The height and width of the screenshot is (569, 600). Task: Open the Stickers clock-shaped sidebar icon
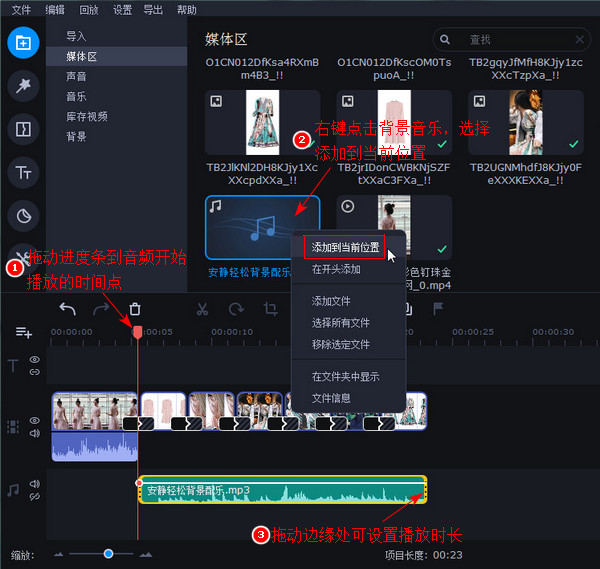point(23,216)
